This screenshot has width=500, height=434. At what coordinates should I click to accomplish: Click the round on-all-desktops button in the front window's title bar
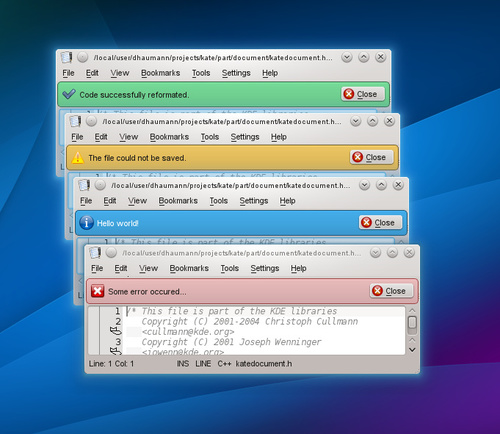(x=111, y=253)
